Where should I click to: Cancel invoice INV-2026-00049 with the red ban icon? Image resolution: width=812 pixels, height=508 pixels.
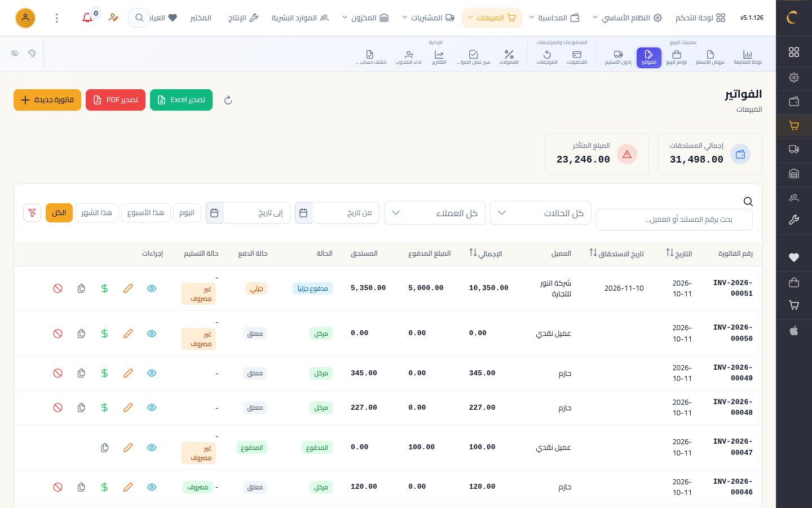58,373
